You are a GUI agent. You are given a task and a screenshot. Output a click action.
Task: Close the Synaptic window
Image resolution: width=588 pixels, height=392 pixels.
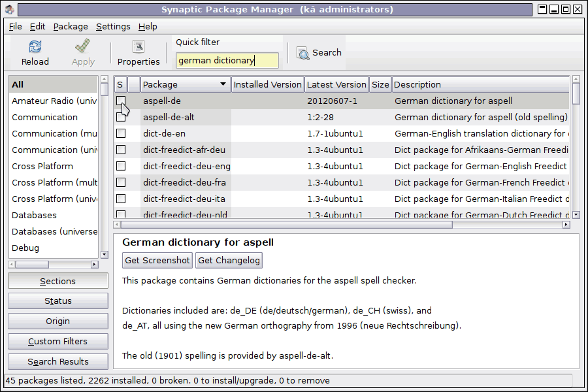[x=578, y=9]
